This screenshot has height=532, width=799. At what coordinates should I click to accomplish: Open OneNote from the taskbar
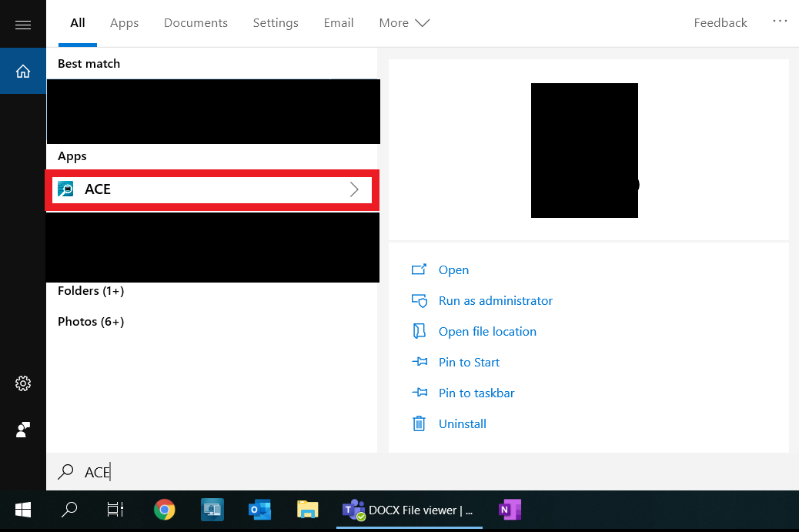click(x=510, y=510)
